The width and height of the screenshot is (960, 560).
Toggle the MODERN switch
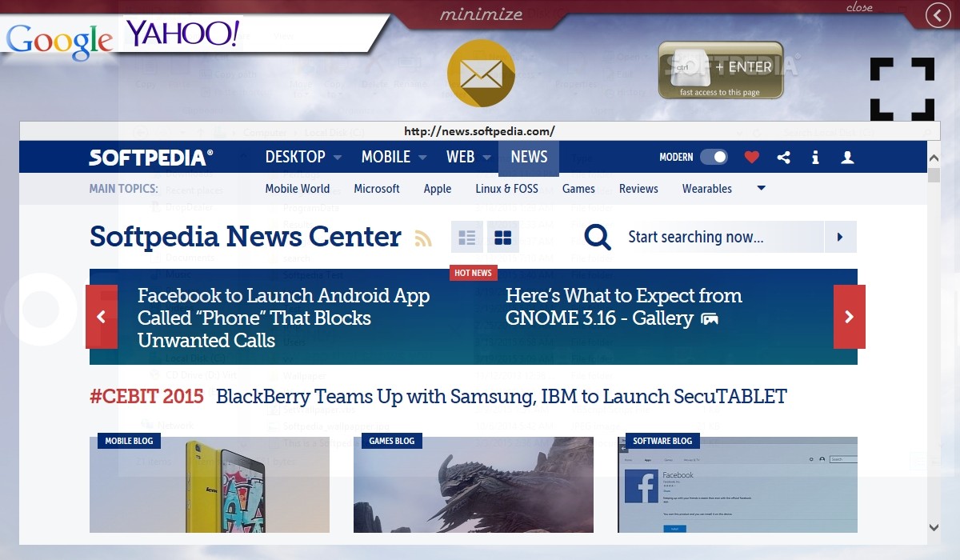point(714,157)
